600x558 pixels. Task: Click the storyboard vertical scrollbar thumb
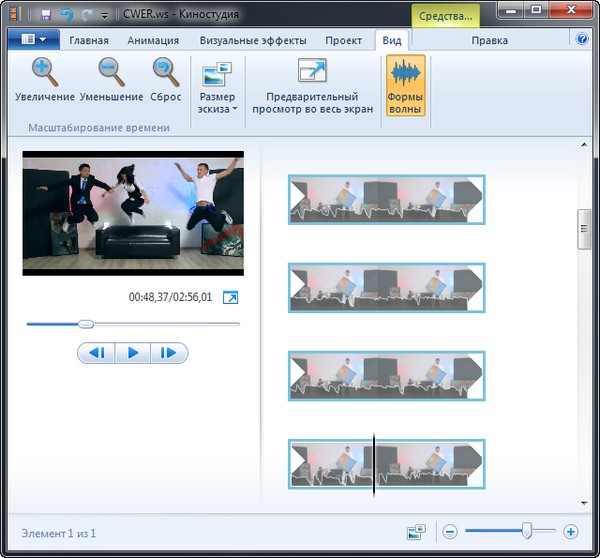(x=584, y=229)
